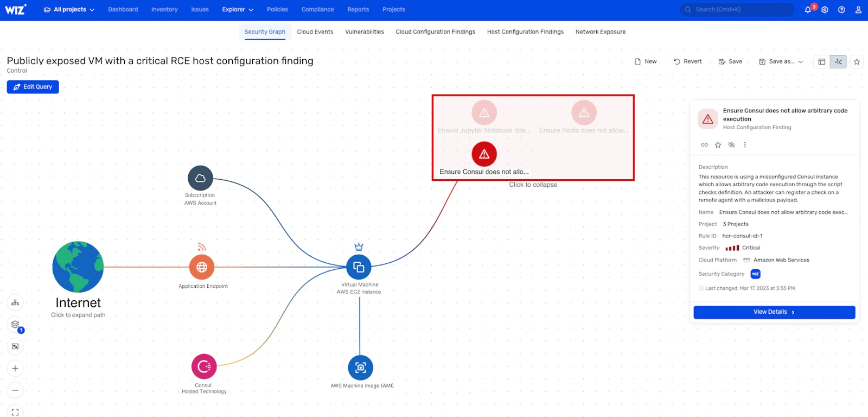868x417 pixels.
Task: Switch to graph view
Action: [x=838, y=62]
